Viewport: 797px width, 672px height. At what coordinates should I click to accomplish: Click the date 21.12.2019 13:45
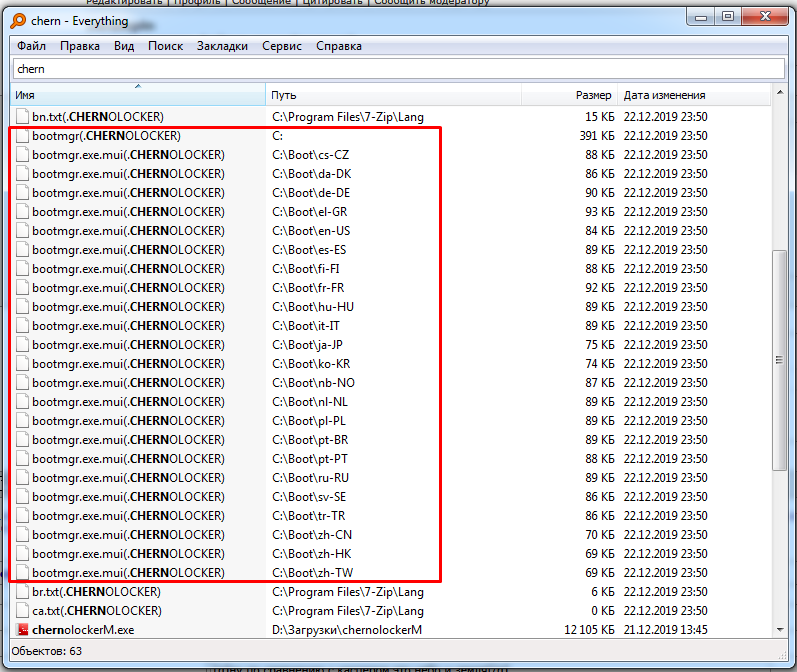[666, 630]
